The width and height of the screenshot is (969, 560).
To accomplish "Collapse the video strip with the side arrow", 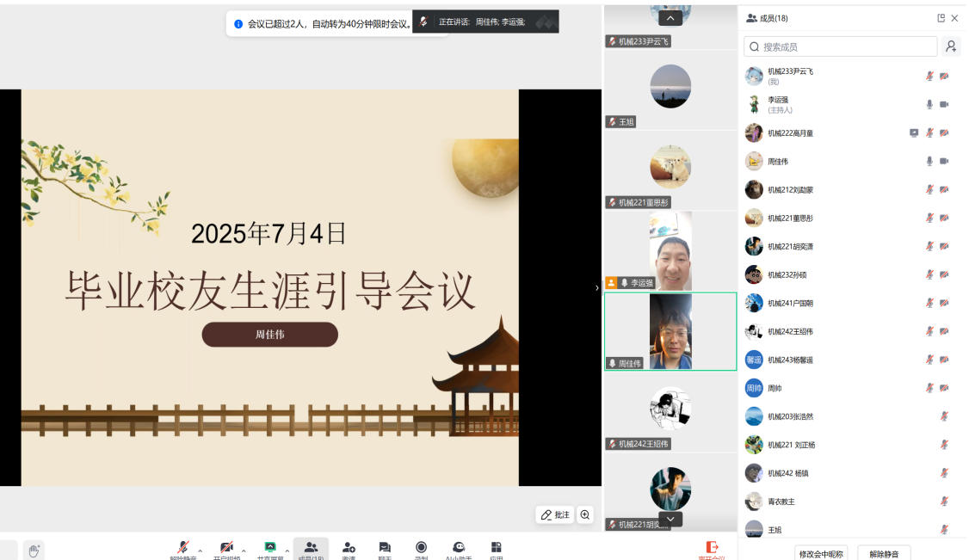I will pos(597,288).
